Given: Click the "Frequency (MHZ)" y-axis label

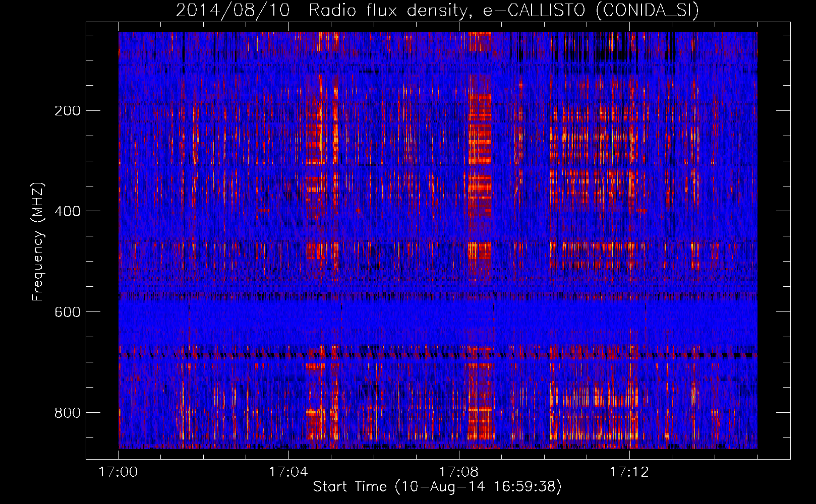Looking at the screenshot, I should point(38,242).
